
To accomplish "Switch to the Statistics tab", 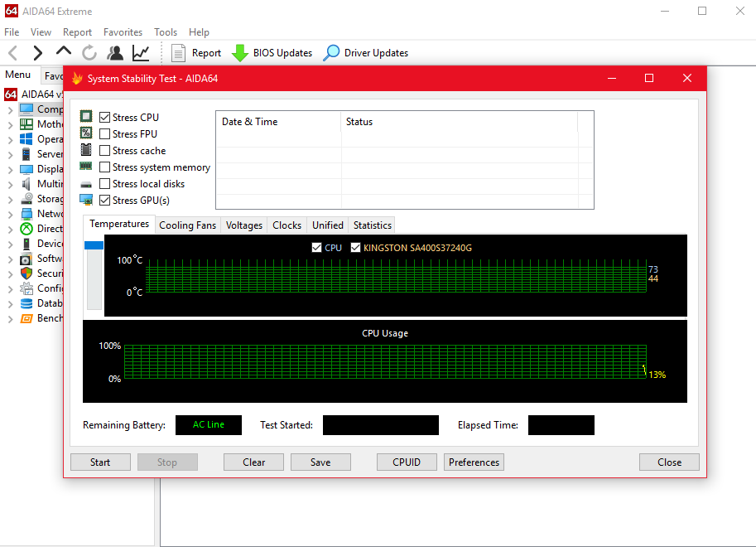I will (x=373, y=225).
